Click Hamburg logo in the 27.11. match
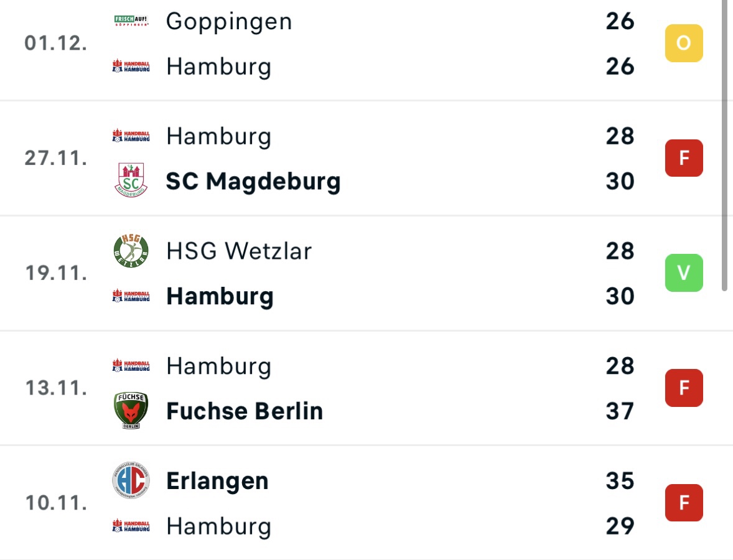The width and height of the screenshot is (733, 560). (x=131, y=136)
